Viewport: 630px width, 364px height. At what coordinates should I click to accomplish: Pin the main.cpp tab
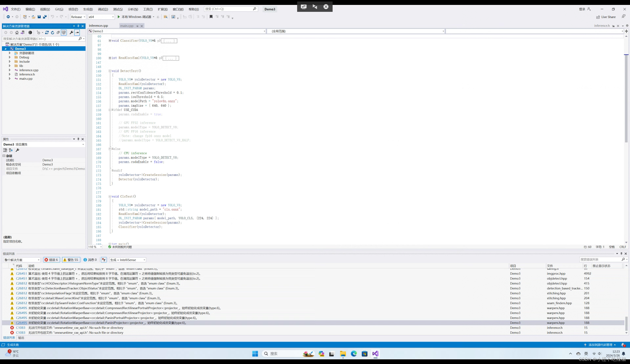click(137, 26)
